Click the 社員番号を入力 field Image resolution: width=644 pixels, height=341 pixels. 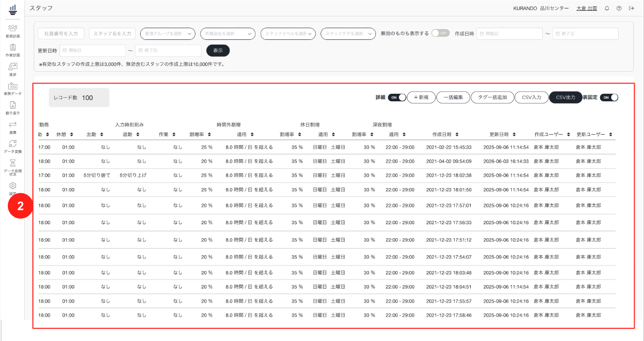pos(61,34)
